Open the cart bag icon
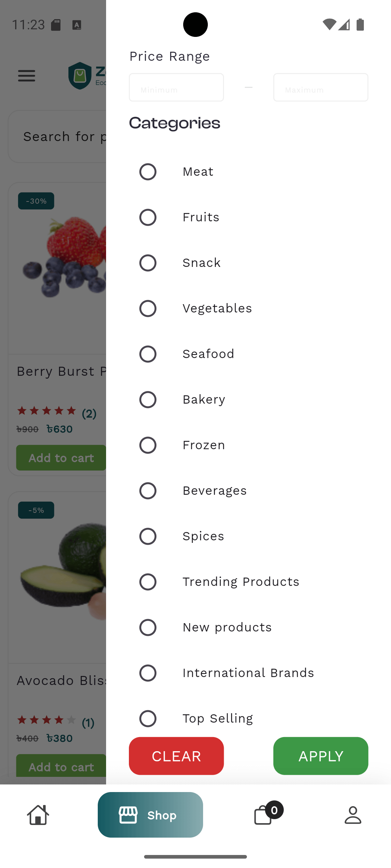The width and height of the screenshot is (391, 868). (263, 815)
